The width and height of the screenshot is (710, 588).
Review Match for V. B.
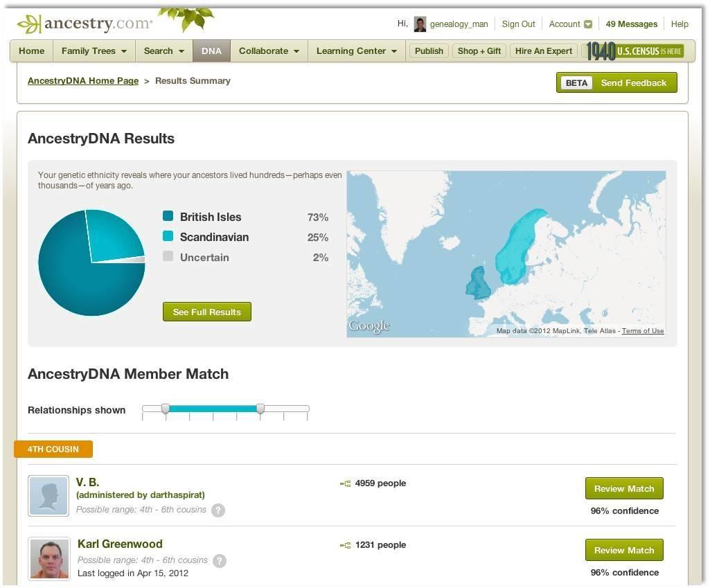[x=623, y=489]
